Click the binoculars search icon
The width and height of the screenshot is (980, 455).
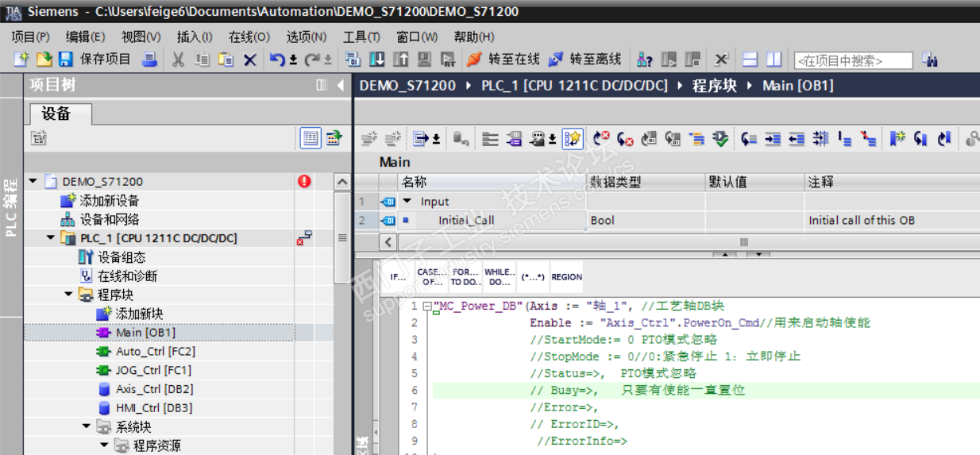pyautogui.click(x=930, y=60)
